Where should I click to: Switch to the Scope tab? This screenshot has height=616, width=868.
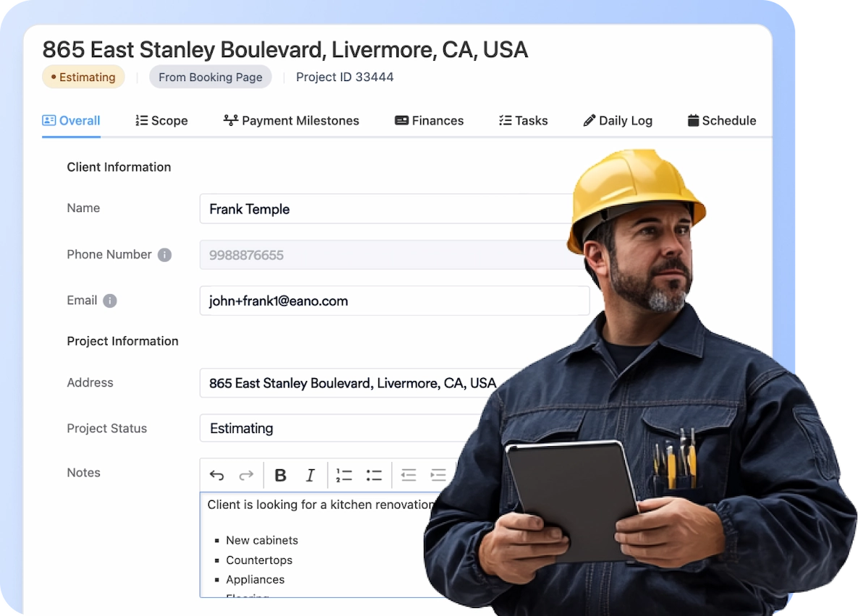point(161,121)
